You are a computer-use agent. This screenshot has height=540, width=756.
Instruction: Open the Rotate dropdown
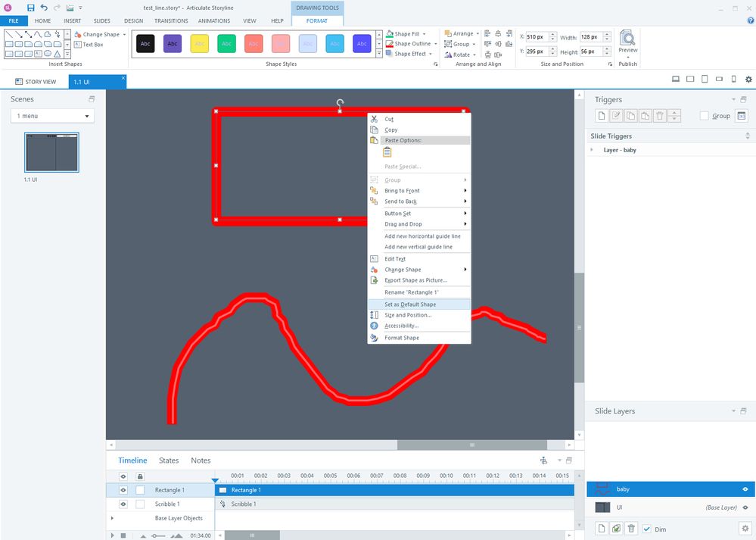(x=460, y=55)
